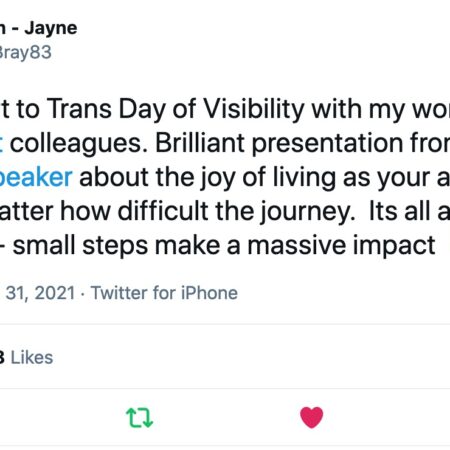Click the word 'colleagues' in tweet
This screenshot has height=450, width=450.
[79, 144]
